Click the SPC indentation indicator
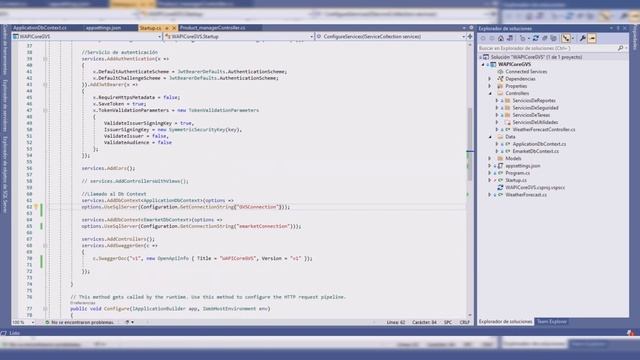640x360 pixels. coord(448,322)
